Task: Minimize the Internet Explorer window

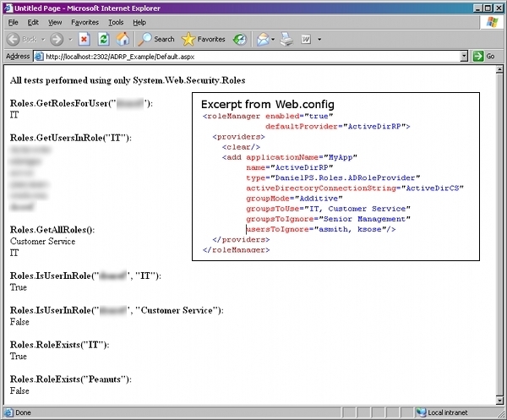Action: [478, 8]
